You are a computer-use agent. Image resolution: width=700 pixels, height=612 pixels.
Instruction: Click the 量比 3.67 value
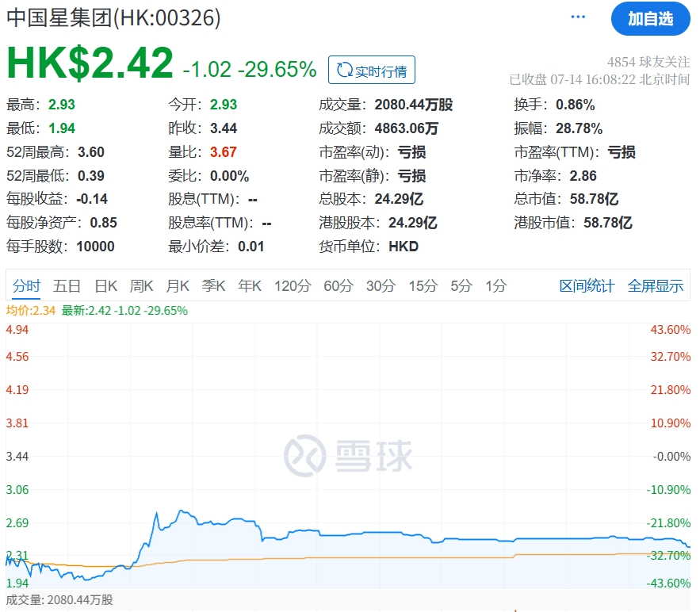click(x=224, y=151)
